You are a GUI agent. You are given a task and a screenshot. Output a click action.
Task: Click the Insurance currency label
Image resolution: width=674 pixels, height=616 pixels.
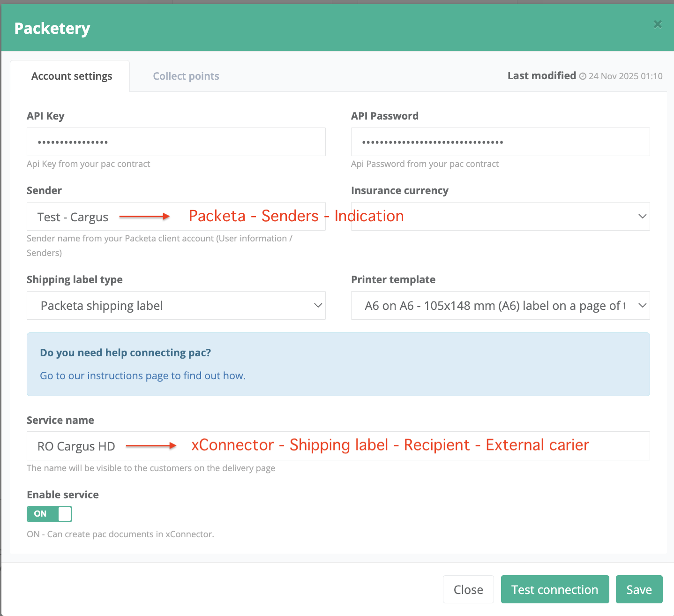pos(400,190)
